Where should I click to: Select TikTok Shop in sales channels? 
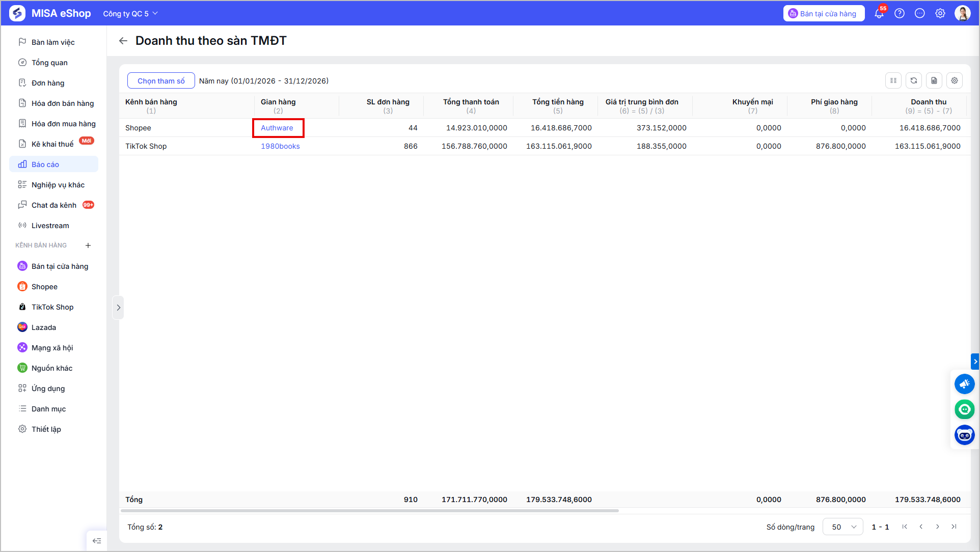[53, 307]
